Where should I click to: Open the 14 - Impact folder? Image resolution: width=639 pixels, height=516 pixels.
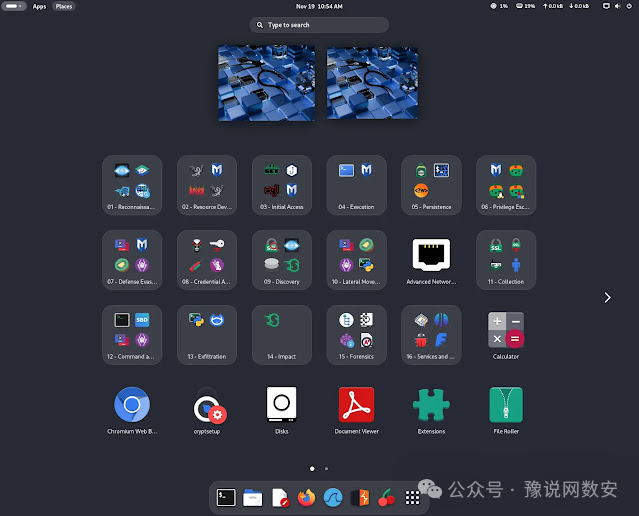click(x=282, y=335)
